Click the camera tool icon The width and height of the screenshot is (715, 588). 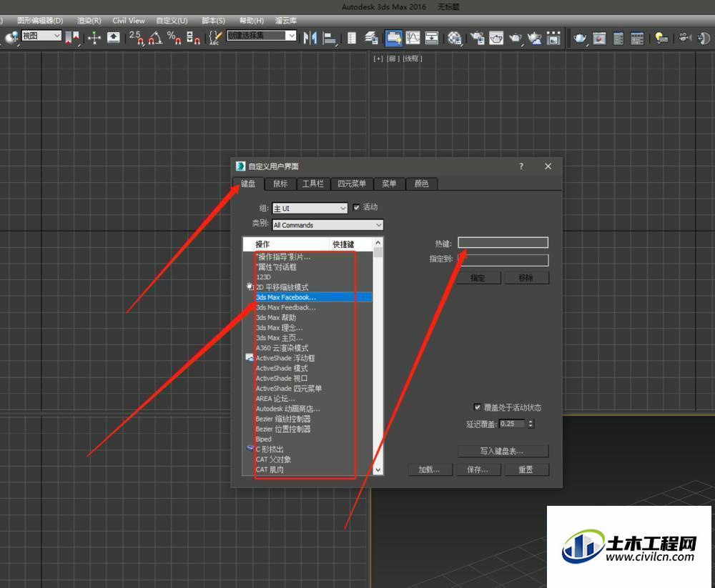point(684,37)
